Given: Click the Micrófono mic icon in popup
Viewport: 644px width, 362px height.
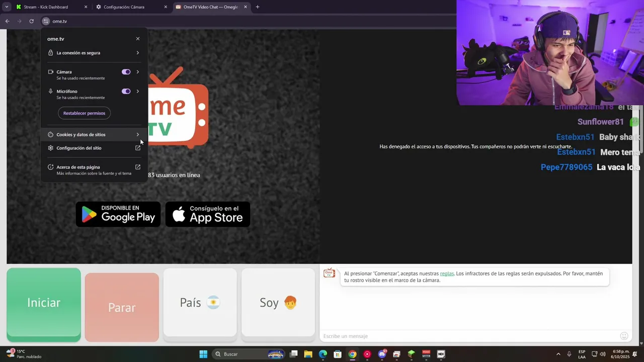Looking at the screenshot, I should point(51,92).
